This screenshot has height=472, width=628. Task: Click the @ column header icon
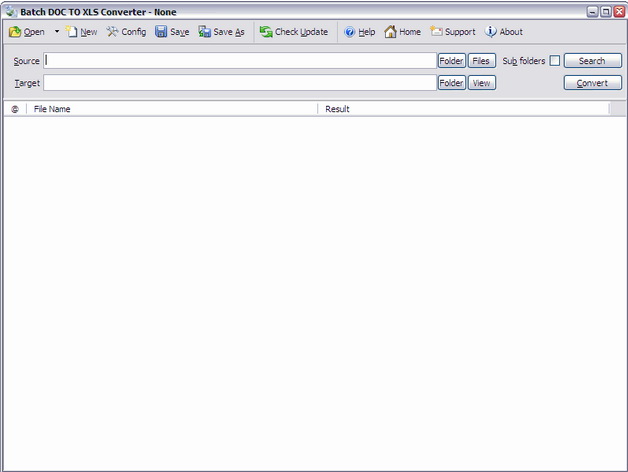pos(15,109)
